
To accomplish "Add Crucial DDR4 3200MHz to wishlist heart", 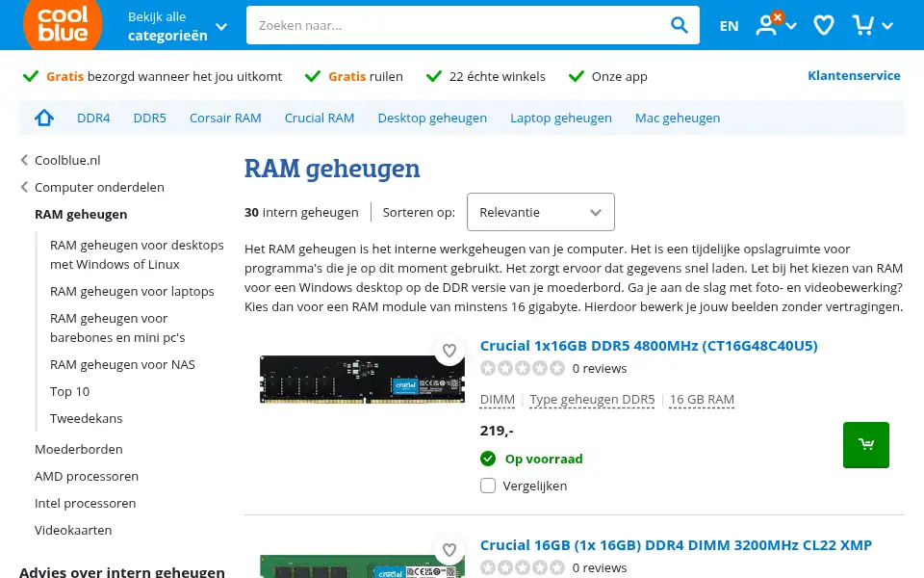I will tap(449, 550).
